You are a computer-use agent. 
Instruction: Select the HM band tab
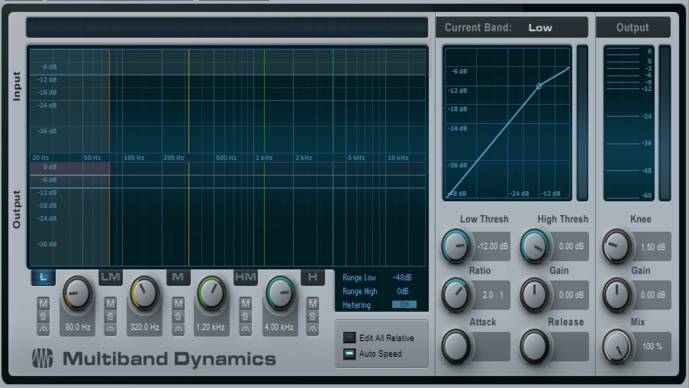[246, 277]
